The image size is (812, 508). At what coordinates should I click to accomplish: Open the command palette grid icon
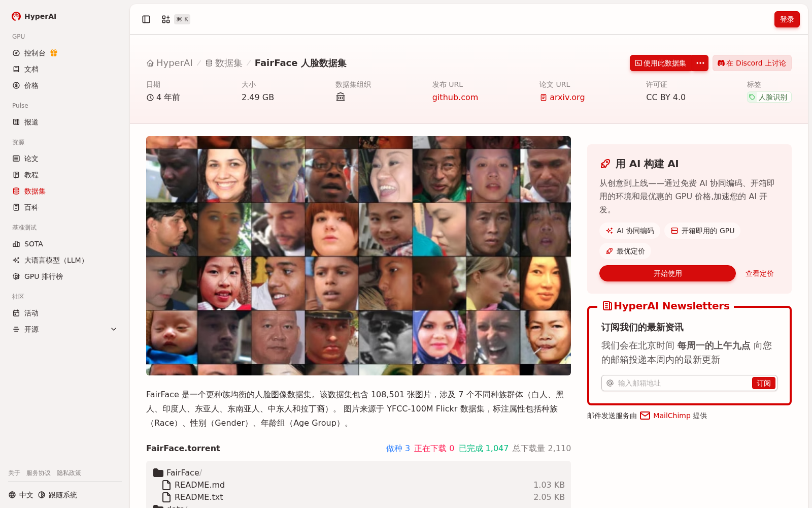pos(166,19)
